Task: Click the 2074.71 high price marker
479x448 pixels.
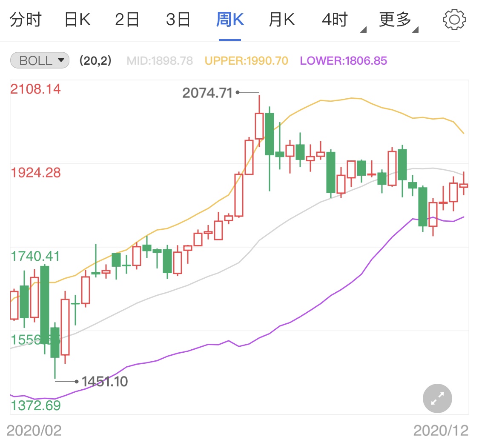Action: [207, 93]
